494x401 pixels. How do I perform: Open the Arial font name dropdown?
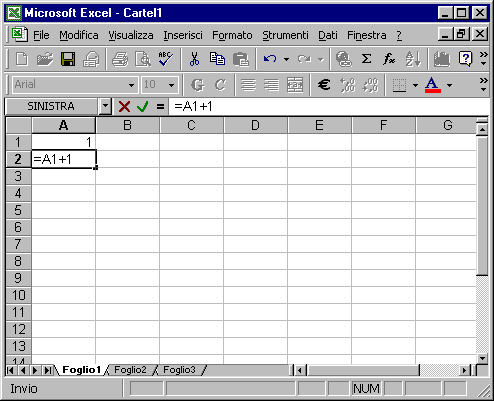pyautogui.click(x=132, y=85)
